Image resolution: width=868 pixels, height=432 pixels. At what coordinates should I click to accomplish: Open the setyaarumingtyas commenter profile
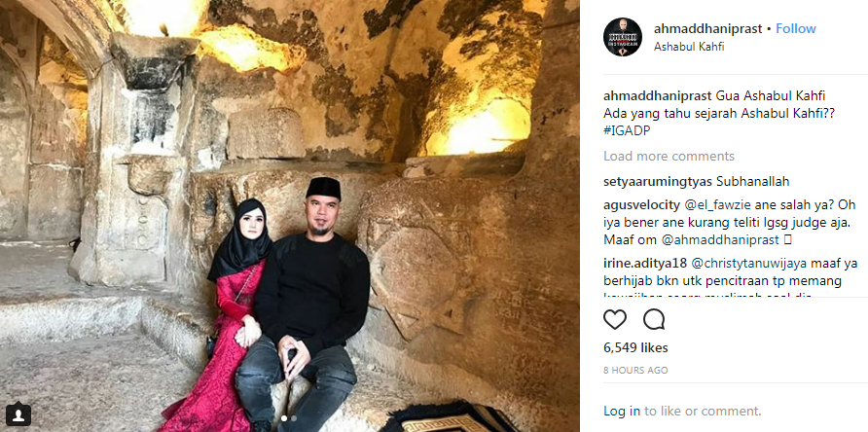coord(658,182)
